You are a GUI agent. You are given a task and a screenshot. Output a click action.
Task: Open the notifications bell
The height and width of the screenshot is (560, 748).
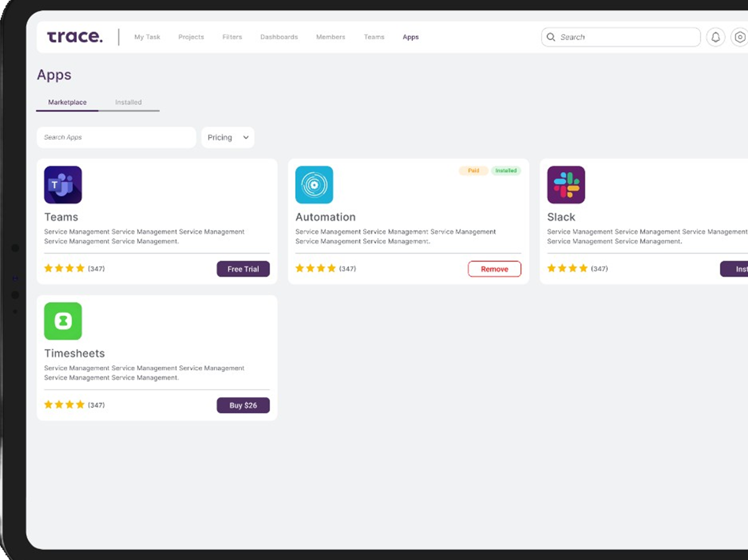[x=715, y=37]
